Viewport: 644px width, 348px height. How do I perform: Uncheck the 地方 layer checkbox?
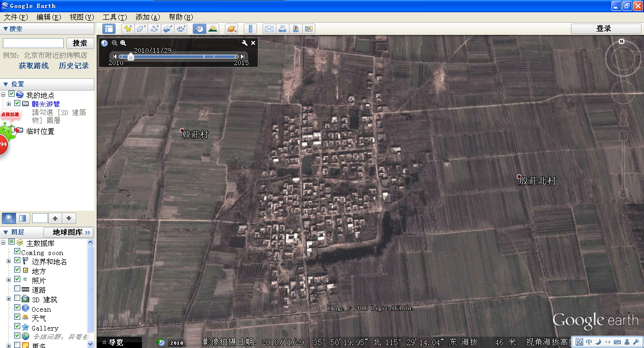point(17,270)
